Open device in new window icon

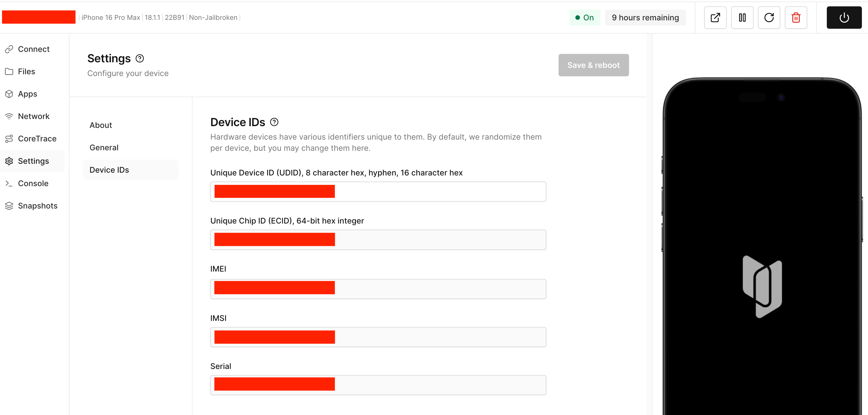715,18
